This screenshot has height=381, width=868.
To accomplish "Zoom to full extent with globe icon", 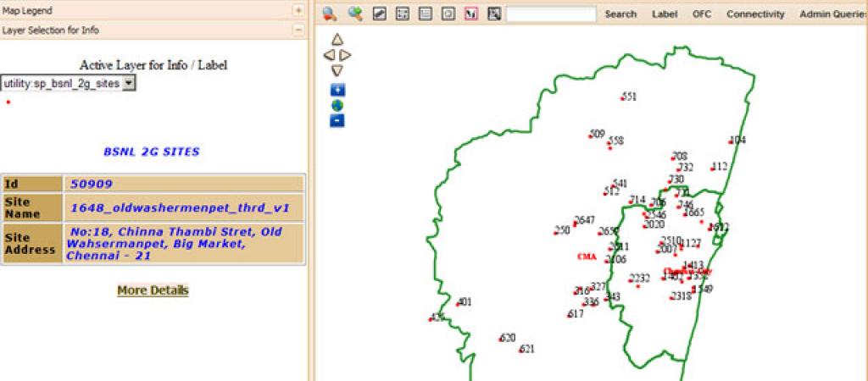I will [x=337, y=105].
